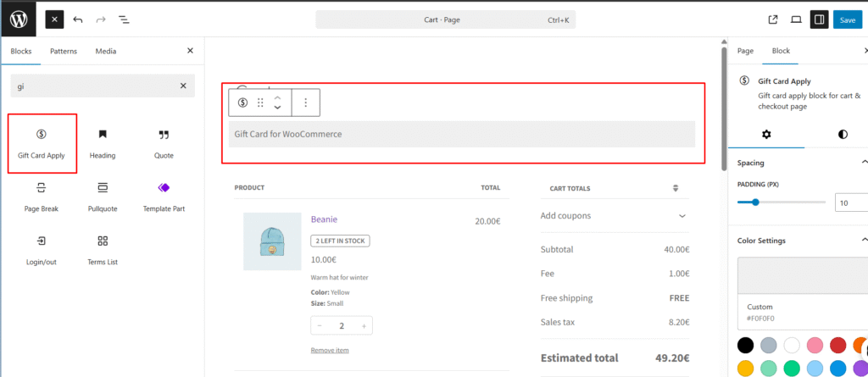Click the WordPress logo icon
Viewport: 868px width, 377px height.
tap(18, 19)
